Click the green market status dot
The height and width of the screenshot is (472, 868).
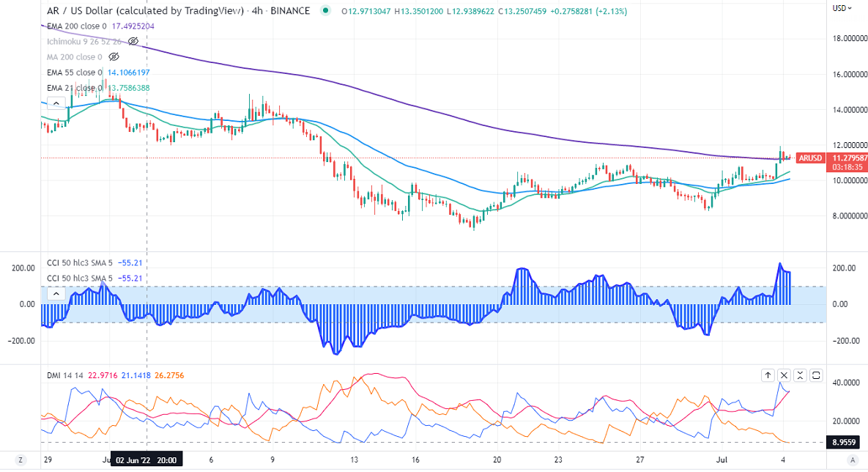[x=325, y=10]
